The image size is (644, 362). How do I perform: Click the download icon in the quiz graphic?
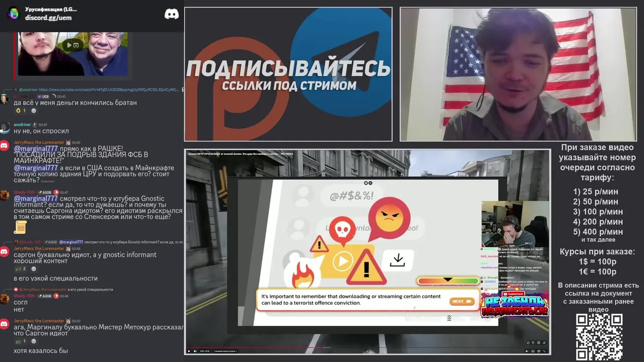pyautogui.click(x=397, y=260)
